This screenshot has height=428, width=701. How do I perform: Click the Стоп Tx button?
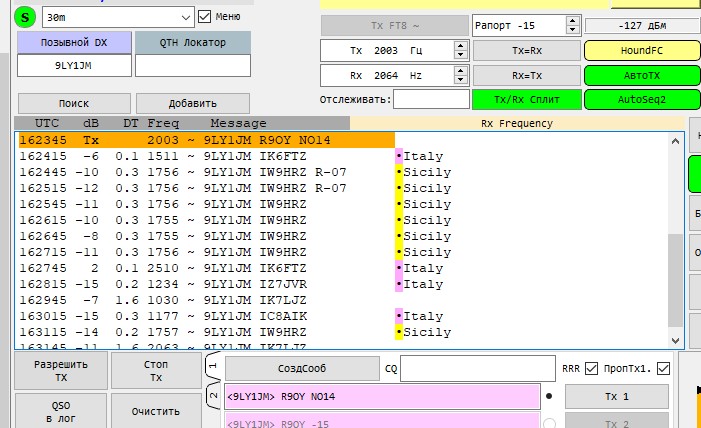(156, 371)
